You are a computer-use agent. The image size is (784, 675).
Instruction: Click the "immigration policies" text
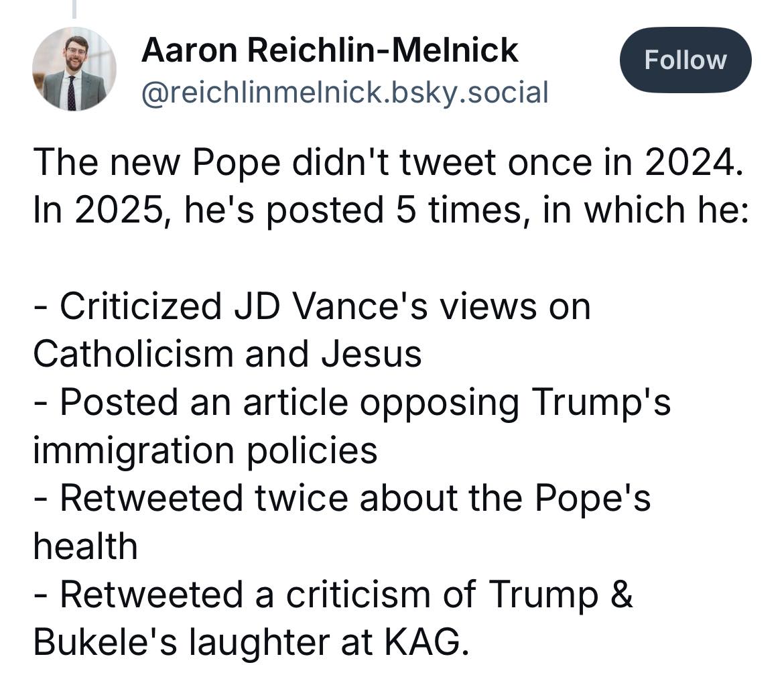point(205,450)
